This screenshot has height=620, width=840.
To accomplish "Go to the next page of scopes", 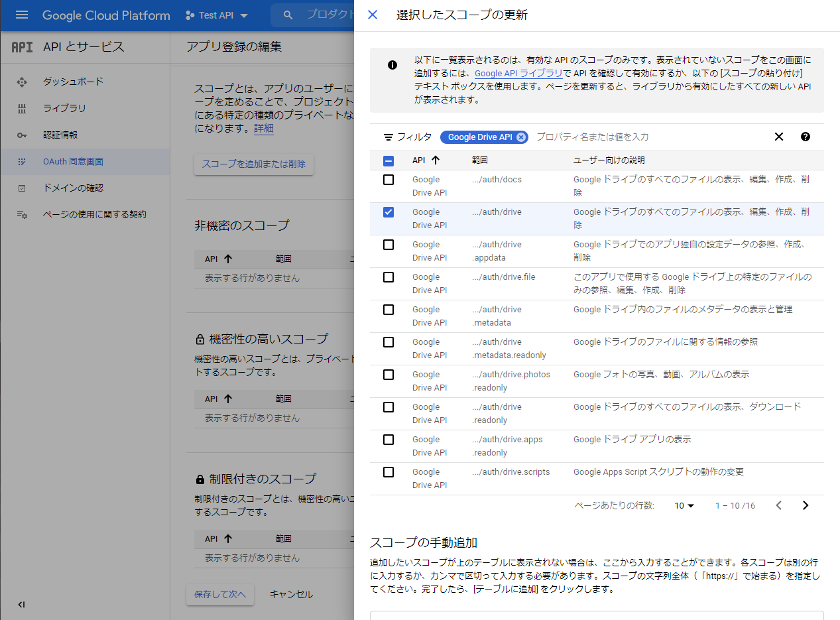I will [x=806, y=505].
